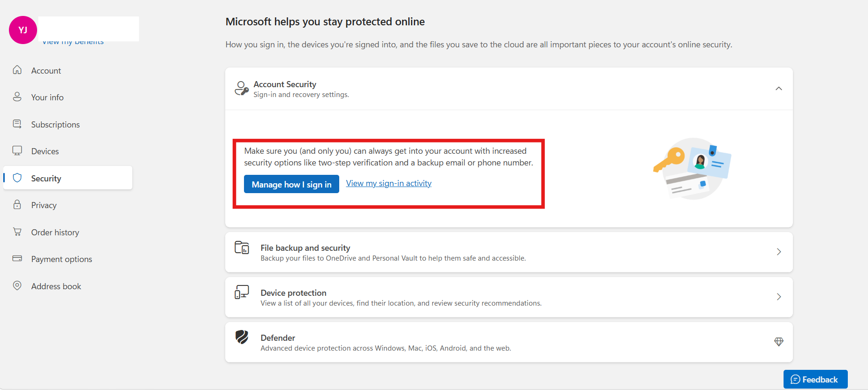The height and width of the screenshot is (390, 868).
Task: Click the Defender shield icon
Action: point(242,337)
